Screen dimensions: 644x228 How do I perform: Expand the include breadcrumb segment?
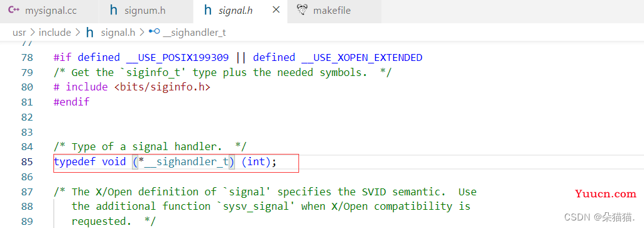55,33
